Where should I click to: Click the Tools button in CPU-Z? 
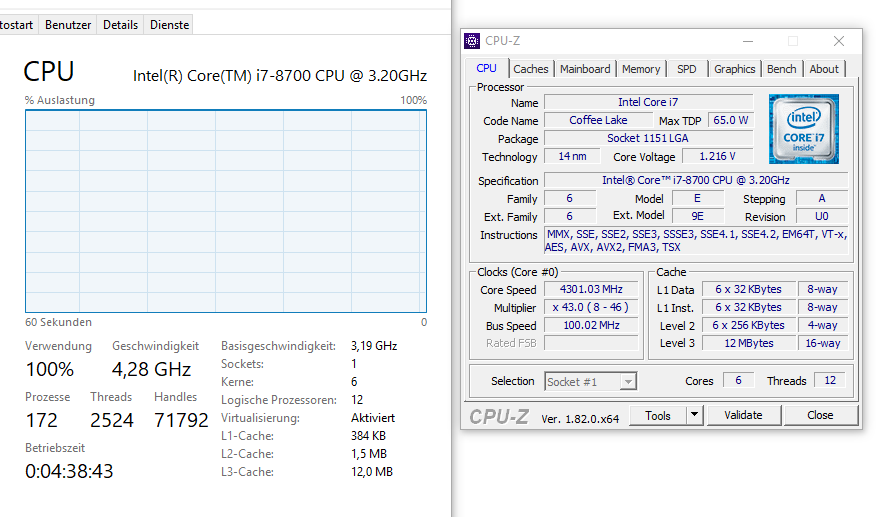[x=658, y=415]
